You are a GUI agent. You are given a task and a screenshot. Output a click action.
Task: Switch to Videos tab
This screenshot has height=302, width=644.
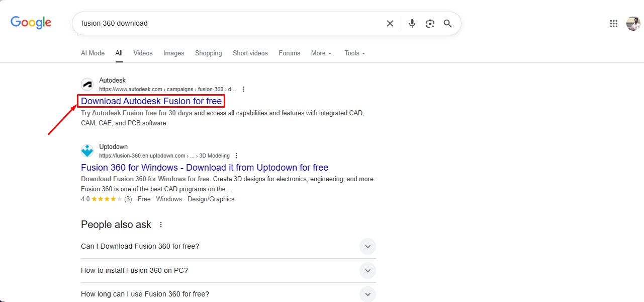143,53
